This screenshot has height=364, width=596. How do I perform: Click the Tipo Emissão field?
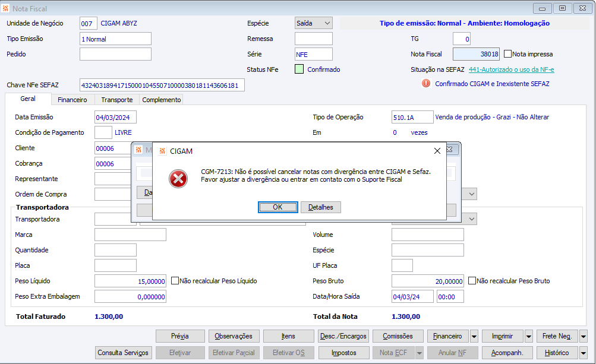pyautogui.click(x=115, y=39)
